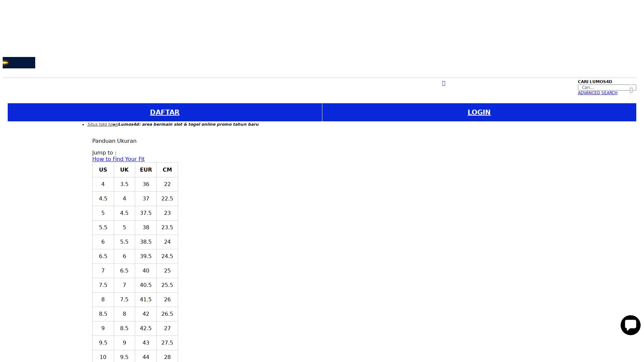644x362 pixels.
Task: Click the Panduan Ukuran heading
Action: point(114,141)
